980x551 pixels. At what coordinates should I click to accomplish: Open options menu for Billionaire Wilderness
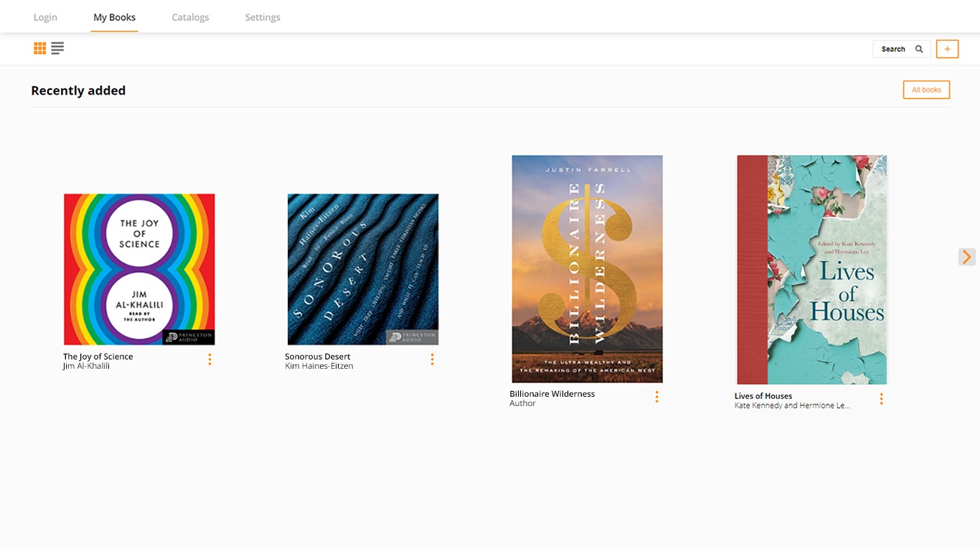point(656,397)
